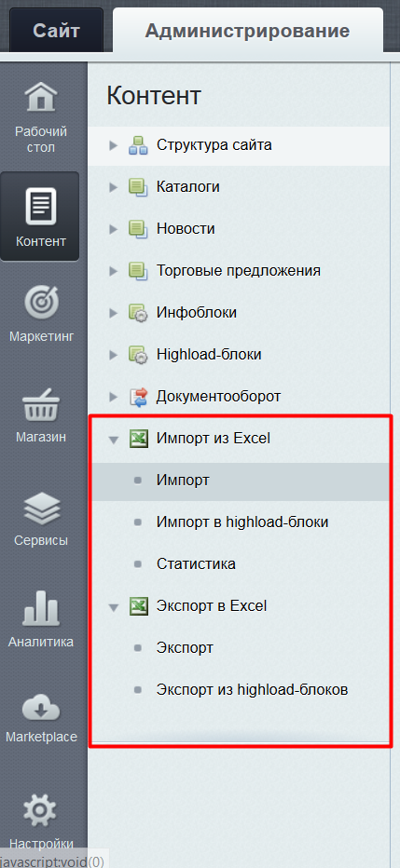400x868 pixels.
Task: Click the Excel icon beside Импорт из Excel
Action: (x=138, y=439)
